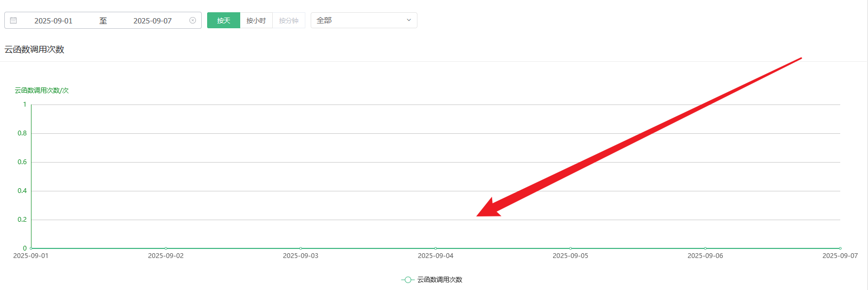The width and height of the screenshot is (868, 290).
Task: Toggle the 云函数调用次数 legend marker
Action: pyautogui.click(x=408, y=280)
